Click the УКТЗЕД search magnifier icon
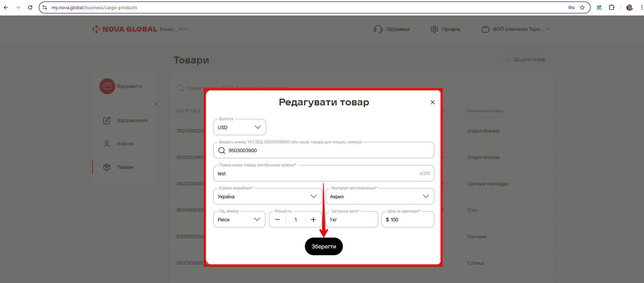The image size is (644, 283). [x=222, y=150]
